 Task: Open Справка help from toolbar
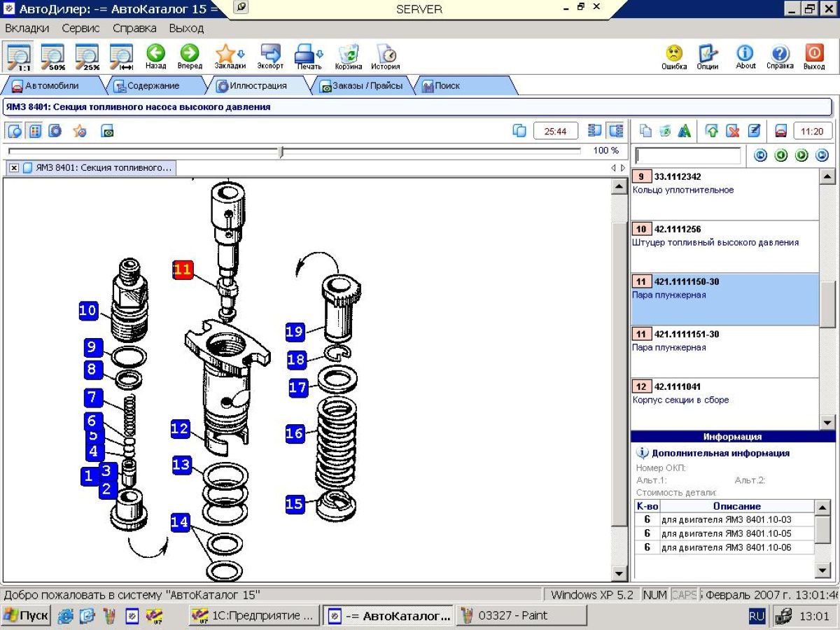(780, 57)
